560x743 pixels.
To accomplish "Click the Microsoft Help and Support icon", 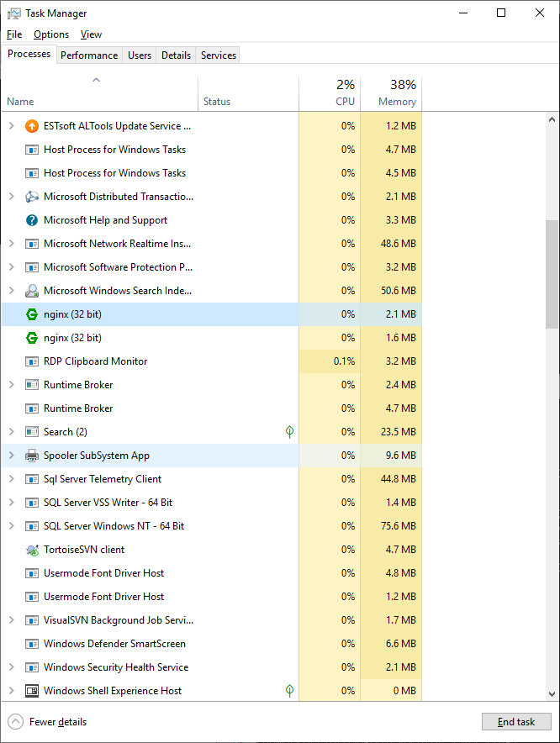I will pyautogui.click(x=32, y=220).
